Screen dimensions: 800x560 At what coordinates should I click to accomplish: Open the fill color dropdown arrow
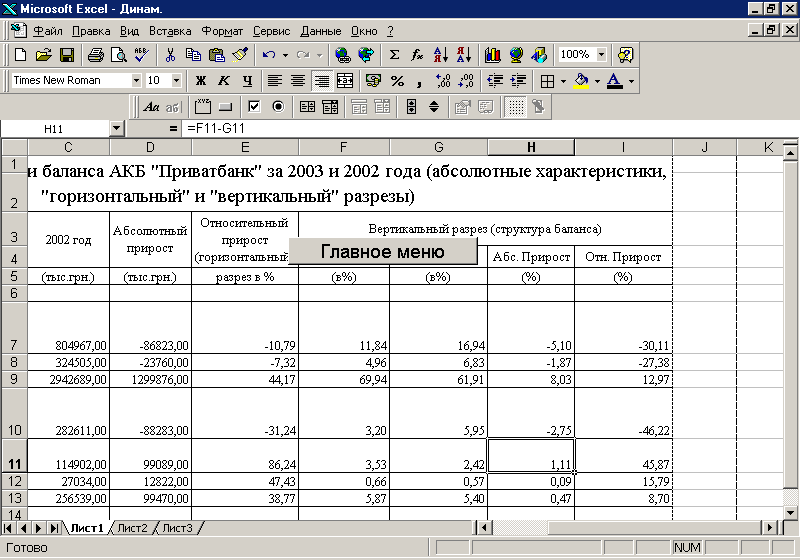click(x=597, y=81)
